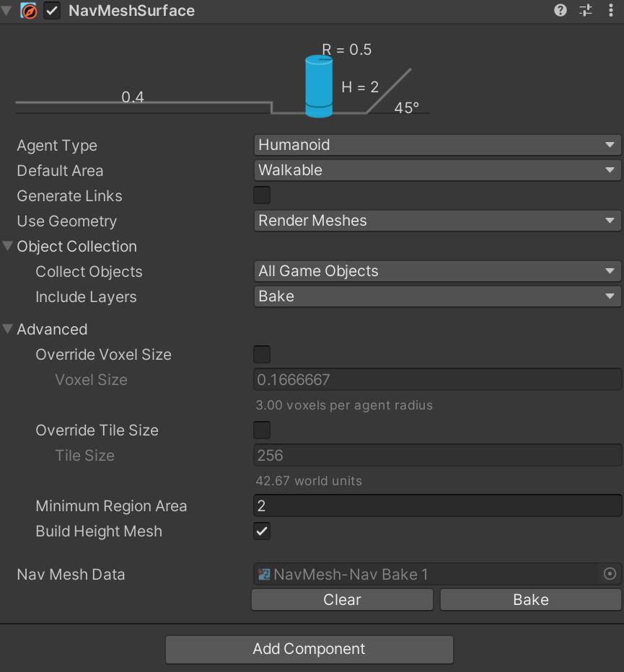
Task: Open the NavMeshSurface more options menu
Action: tap(611, 10)
